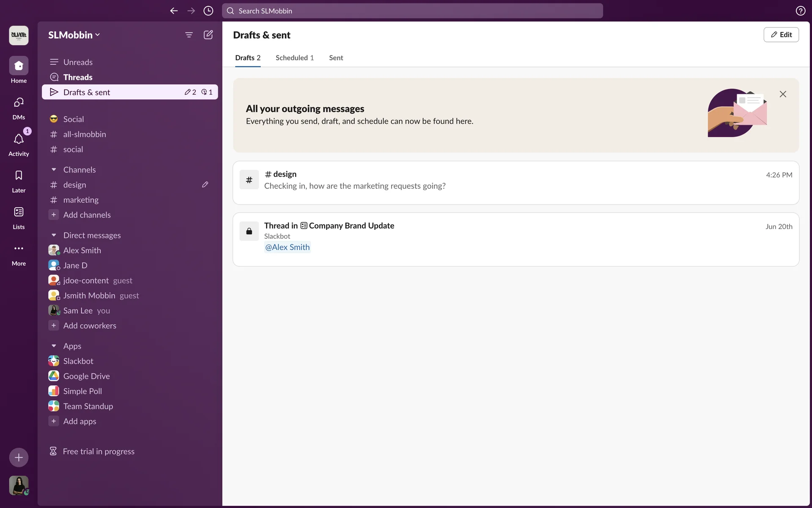This screenshot has height=508, width=812.
Task: Click the sidebar filter icon
Action: click(189, 35)
